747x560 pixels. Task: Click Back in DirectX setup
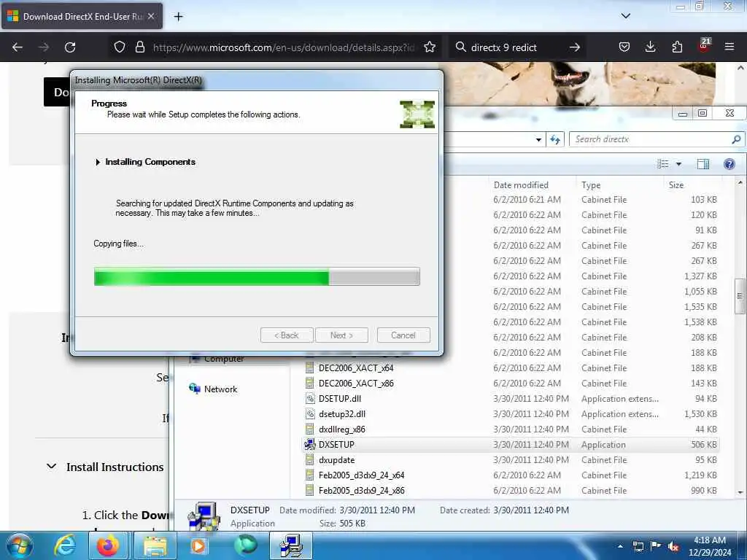287,335
